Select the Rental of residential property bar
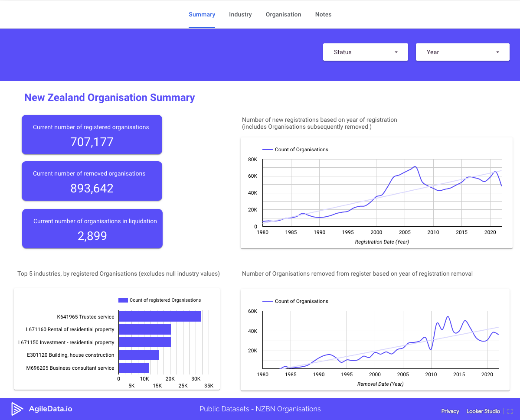 pyautogui.click(x=144, y=329)
